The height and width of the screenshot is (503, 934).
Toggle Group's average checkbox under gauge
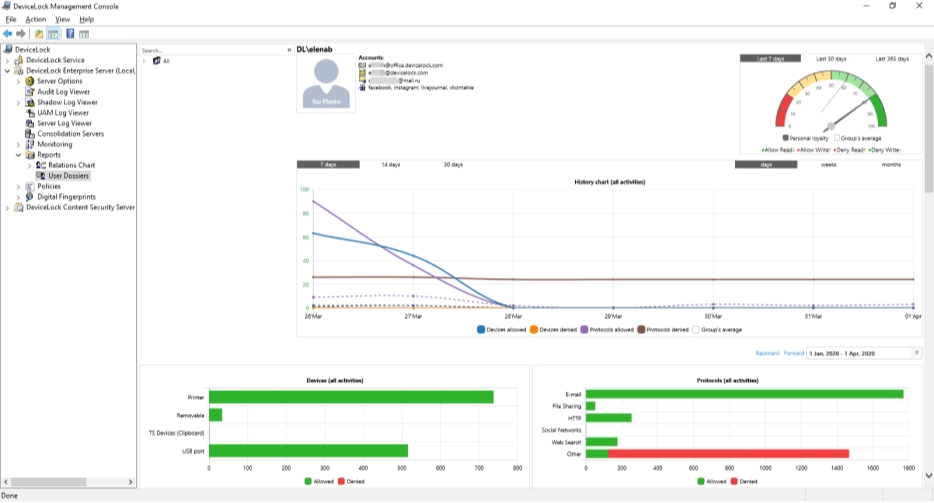[837, 138]
